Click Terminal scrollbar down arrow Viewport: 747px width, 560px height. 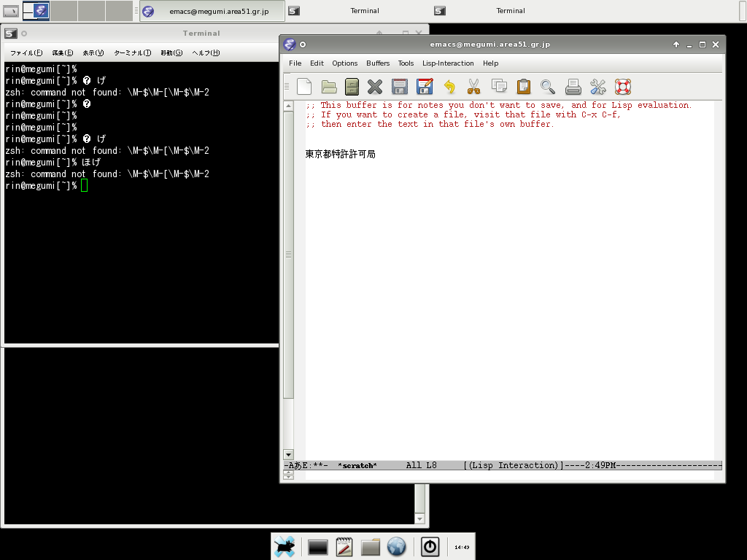(419, 519)
